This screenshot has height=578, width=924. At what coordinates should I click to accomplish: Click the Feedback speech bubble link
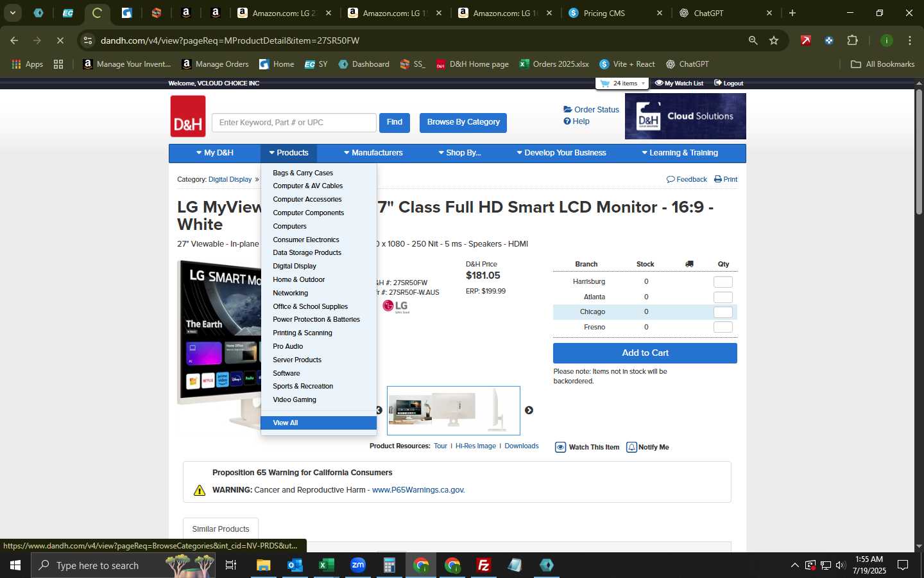(687, 179)
